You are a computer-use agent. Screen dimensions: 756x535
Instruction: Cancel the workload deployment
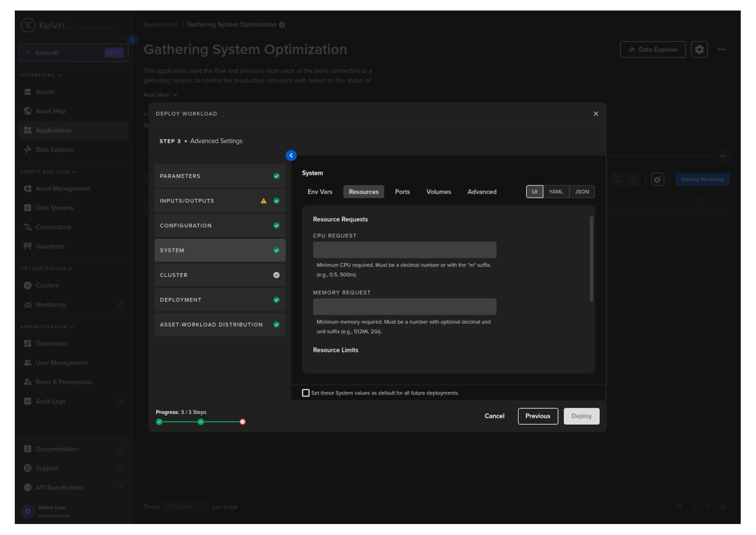pos(494,416)
